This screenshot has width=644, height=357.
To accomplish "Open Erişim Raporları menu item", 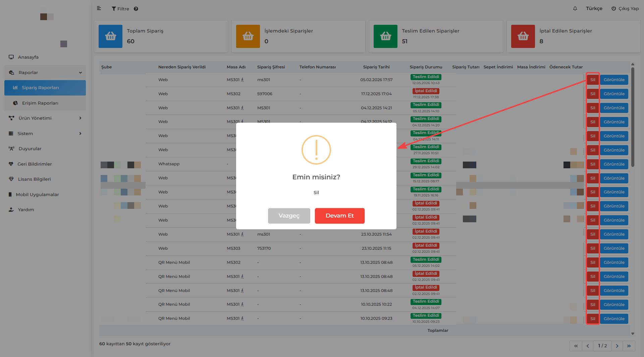I will coord(45,103).
